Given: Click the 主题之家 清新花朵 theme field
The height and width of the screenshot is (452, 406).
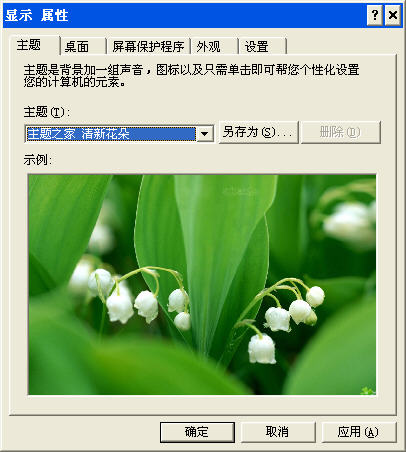Looking at the screenshot, I should [x=111, y=134].
